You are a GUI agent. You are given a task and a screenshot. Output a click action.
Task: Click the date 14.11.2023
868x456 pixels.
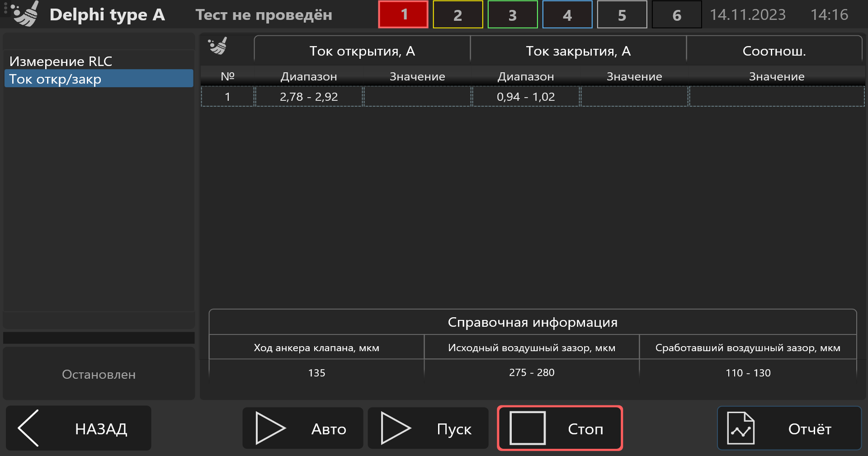tap(748, 14)
